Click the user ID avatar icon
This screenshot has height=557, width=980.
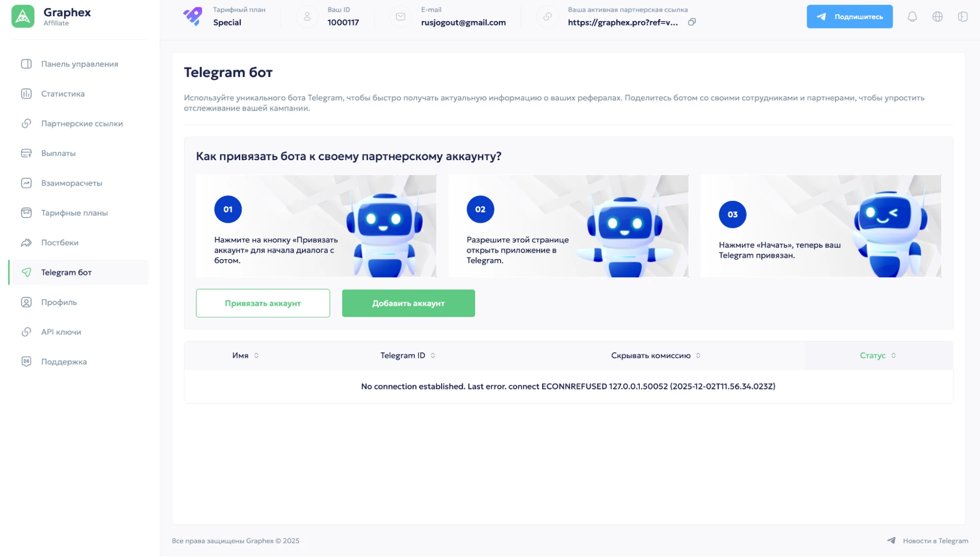pos(307,17)
